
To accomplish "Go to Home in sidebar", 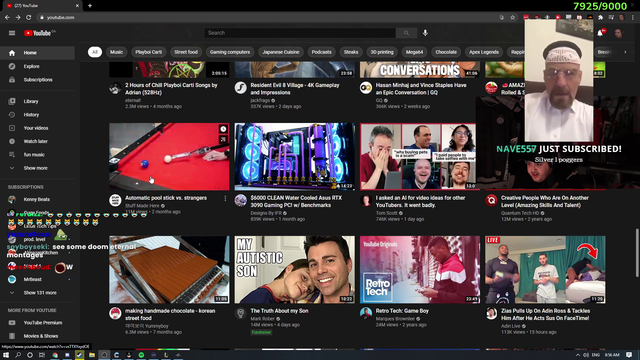I will click(38, 53).
